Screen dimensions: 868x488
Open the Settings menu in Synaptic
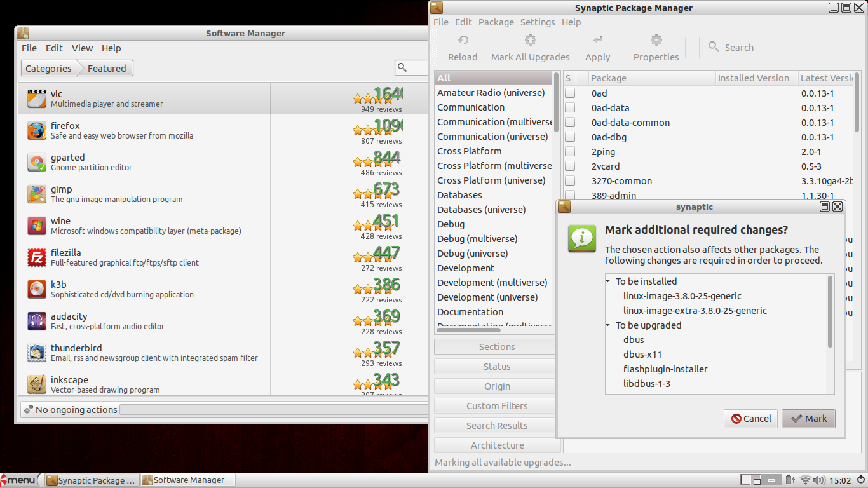(538, 22)
